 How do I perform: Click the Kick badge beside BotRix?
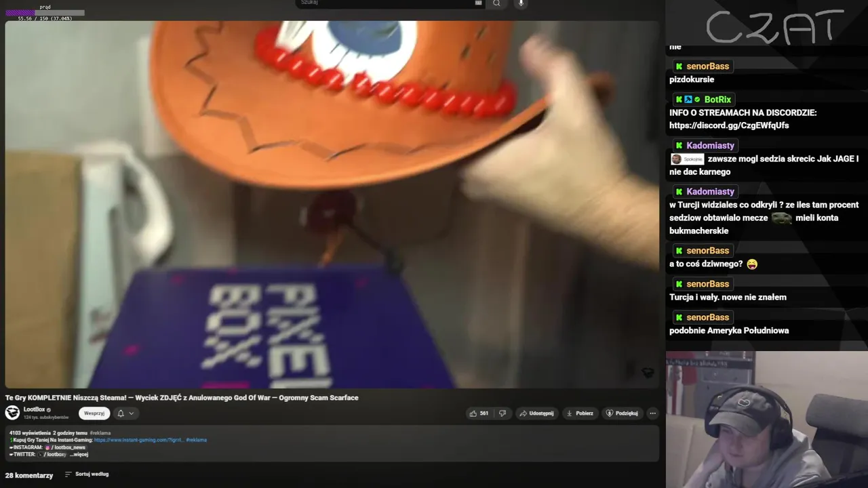pos(679,100)
